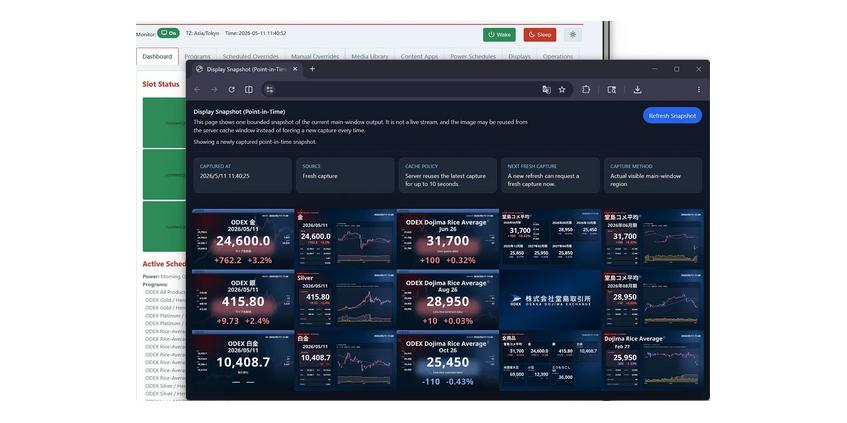Open the Media Library tab
847x423 pixels.
pyautogui.click(x=370, y=56)
